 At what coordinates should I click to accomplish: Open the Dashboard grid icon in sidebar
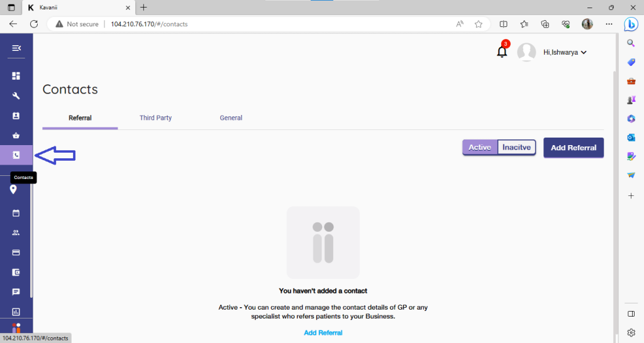[16, 76]
